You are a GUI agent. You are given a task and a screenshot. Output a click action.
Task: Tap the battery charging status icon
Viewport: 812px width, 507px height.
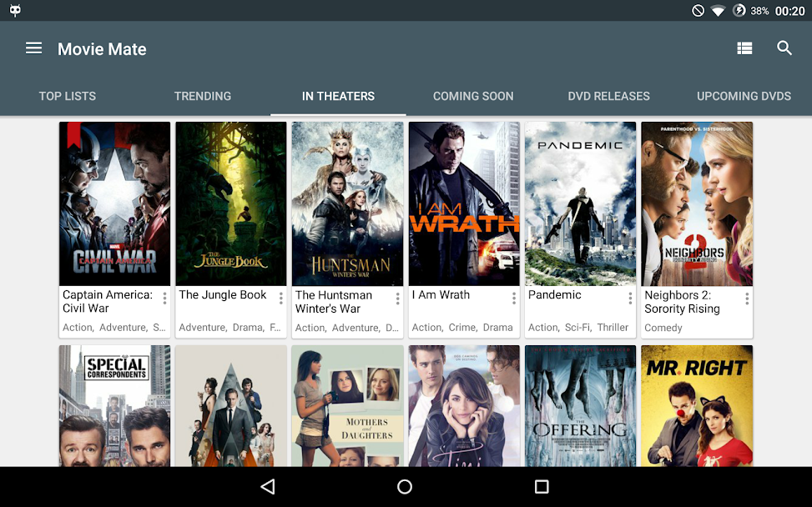[x=739, y=10]
